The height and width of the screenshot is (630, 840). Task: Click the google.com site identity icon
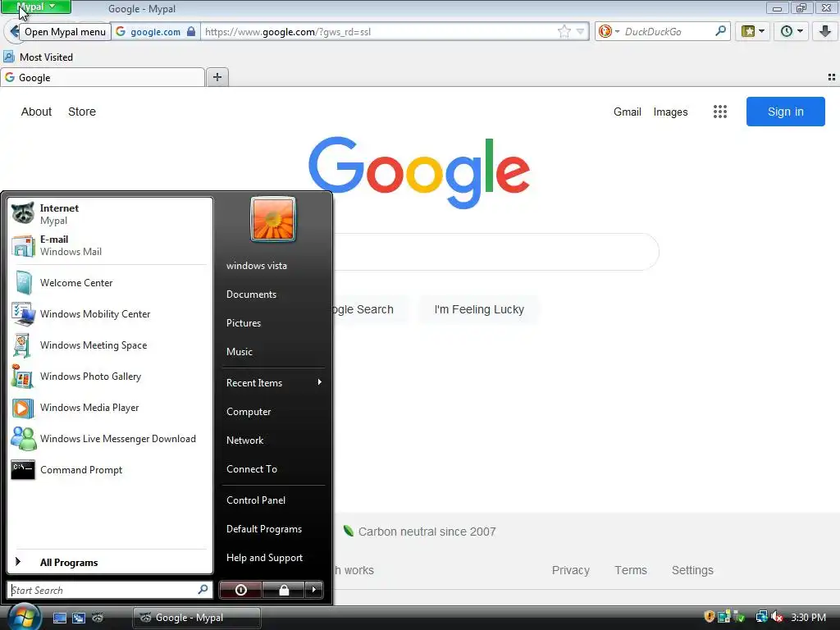point(121,32)
